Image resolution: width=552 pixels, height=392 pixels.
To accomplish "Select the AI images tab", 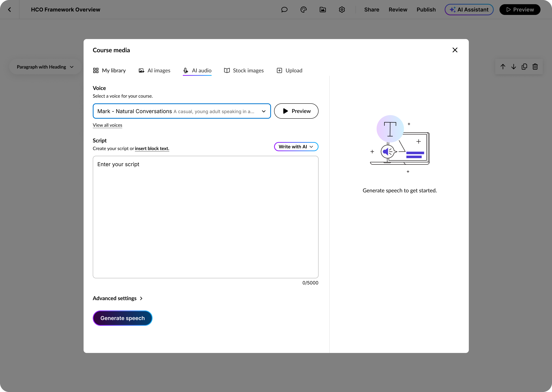I will click(154, 70).
